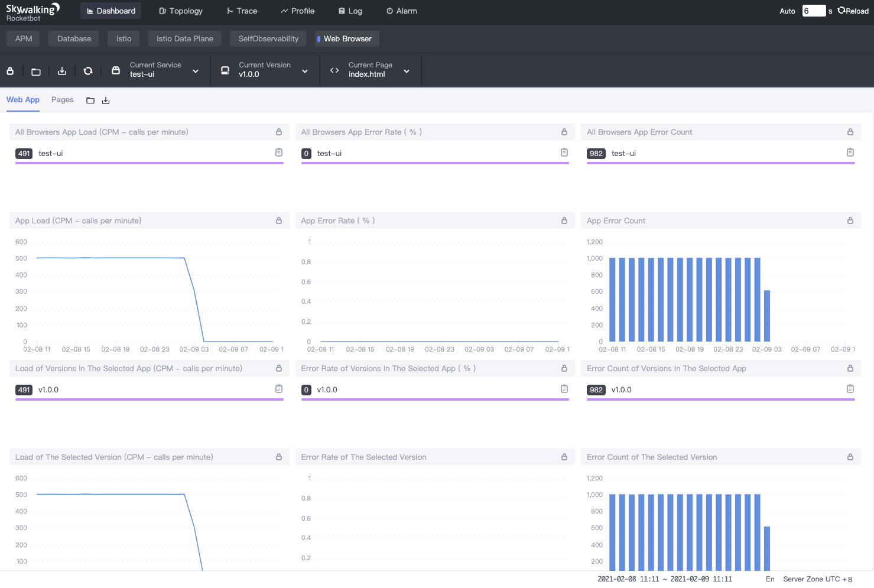Click the download icon next to Pages tab

coord(106,100)
